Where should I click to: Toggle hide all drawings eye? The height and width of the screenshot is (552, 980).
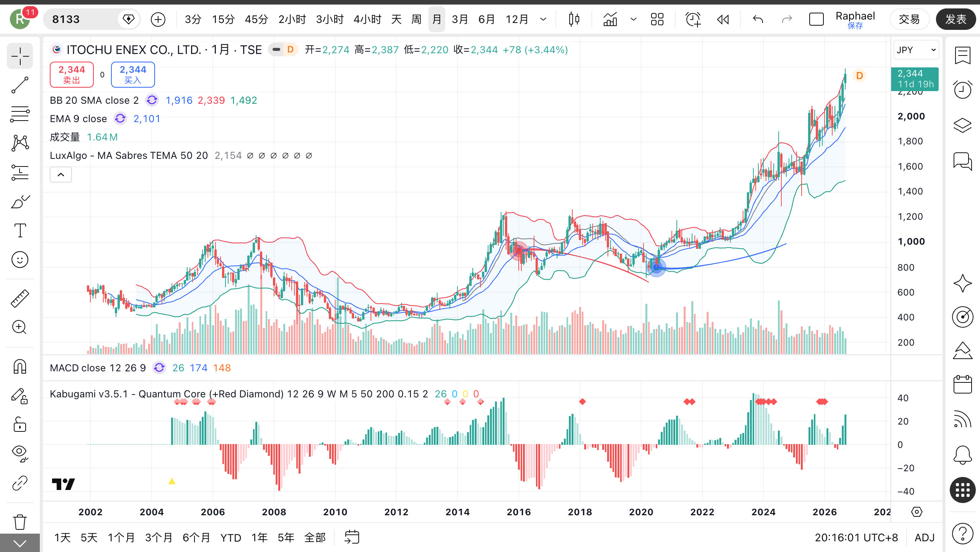(20, 453)
